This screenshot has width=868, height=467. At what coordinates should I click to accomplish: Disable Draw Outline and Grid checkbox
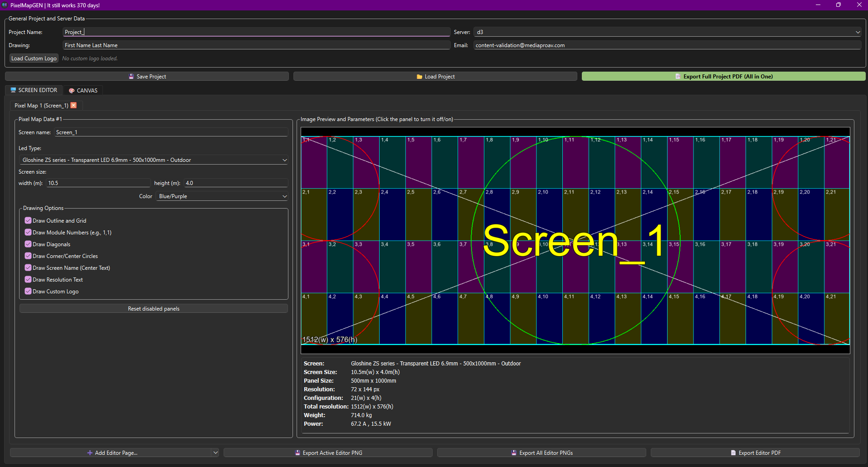tap(28, 221)
